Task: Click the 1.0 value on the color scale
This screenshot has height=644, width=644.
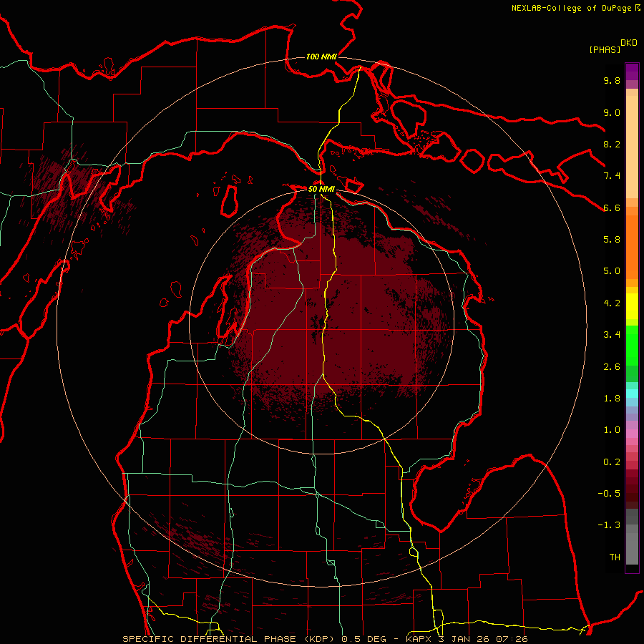Action: 612,430
